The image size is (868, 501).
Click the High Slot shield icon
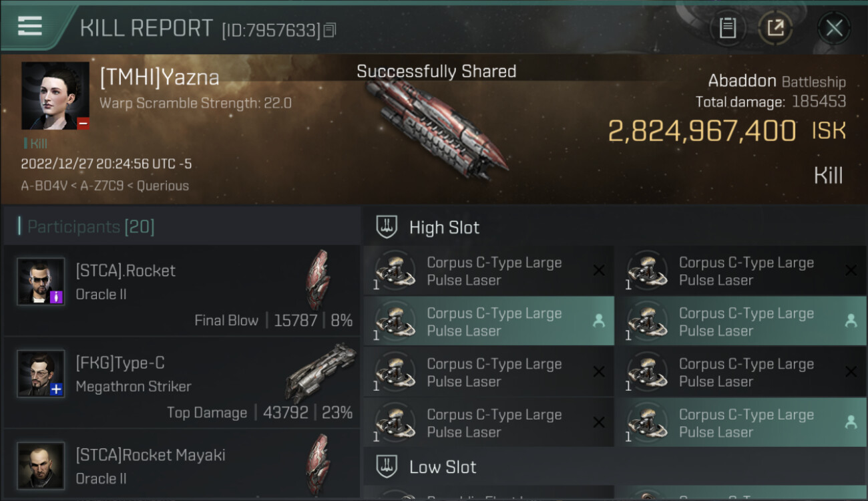(x=387, y=227)
